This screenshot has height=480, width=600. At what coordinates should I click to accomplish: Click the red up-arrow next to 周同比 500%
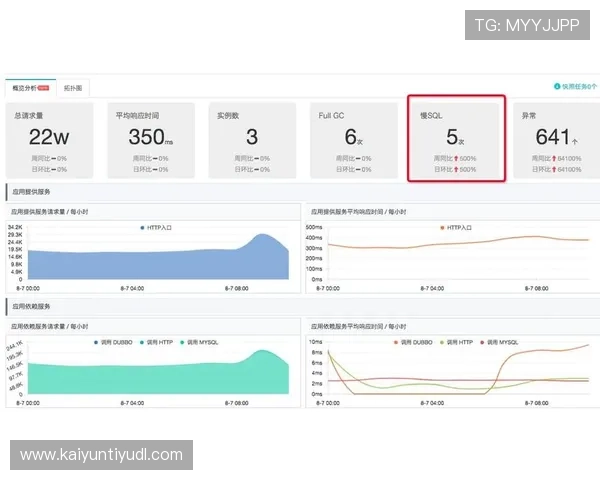tap(456, 158)
